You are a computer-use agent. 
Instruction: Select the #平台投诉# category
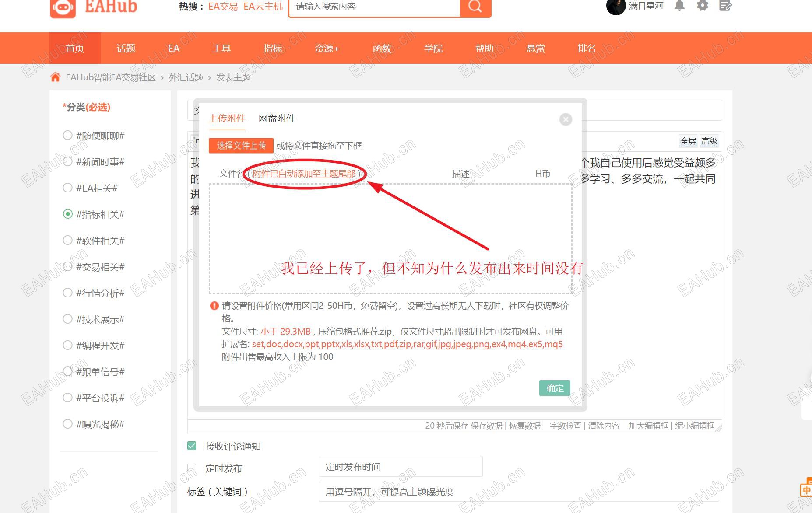tap(67, 398)
